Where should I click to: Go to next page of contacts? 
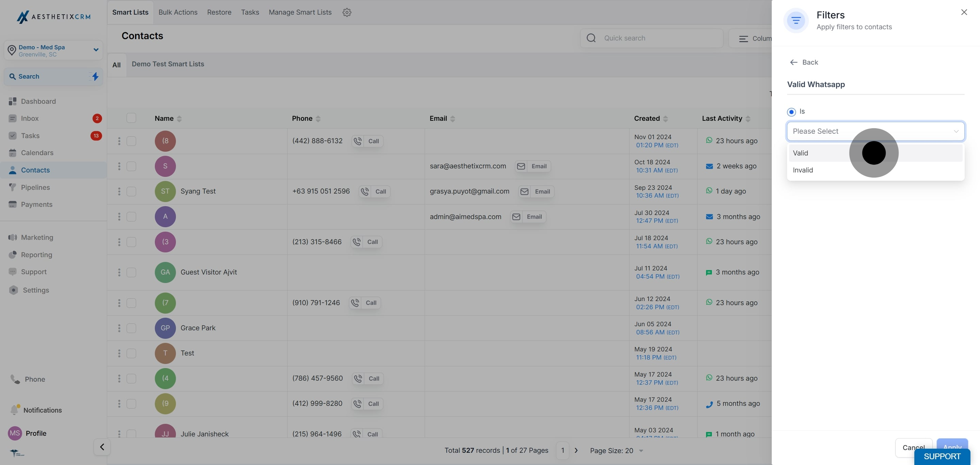point(576,451)
